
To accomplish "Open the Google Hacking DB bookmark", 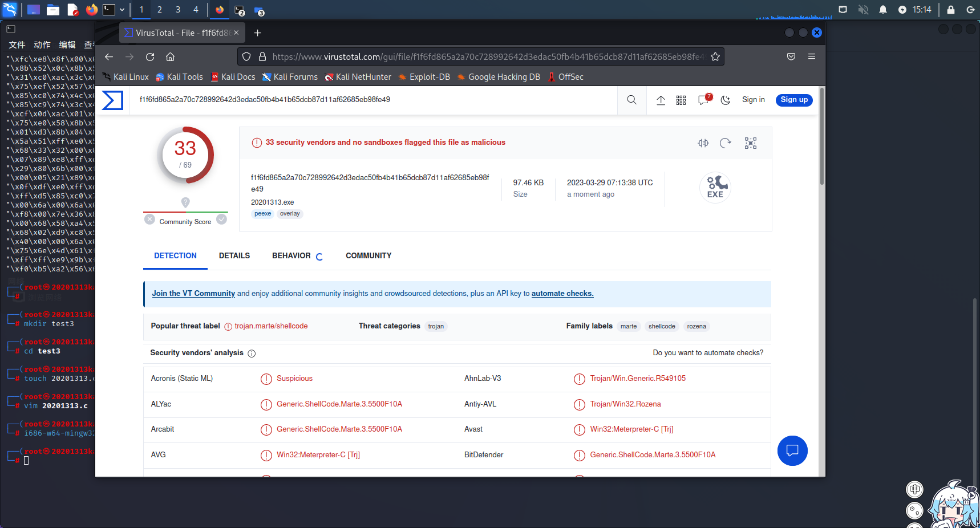I will coord(499,77).
